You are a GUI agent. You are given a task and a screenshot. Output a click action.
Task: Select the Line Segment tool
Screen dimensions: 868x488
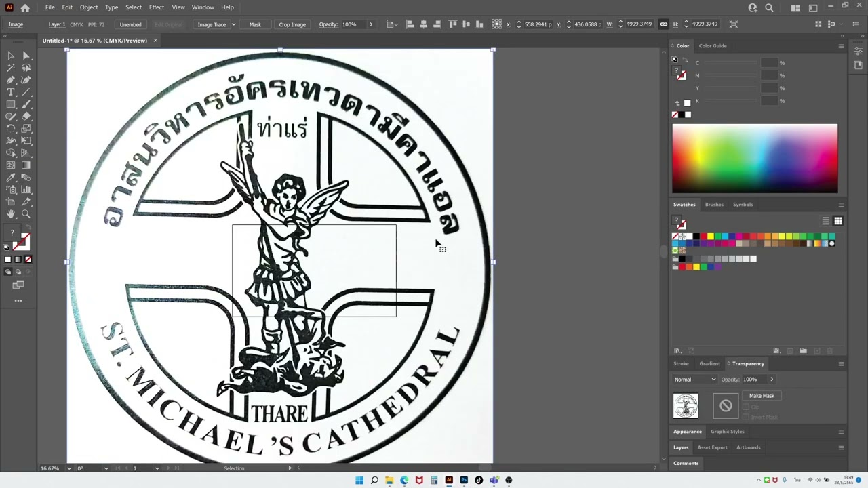(x=26, y=92)
